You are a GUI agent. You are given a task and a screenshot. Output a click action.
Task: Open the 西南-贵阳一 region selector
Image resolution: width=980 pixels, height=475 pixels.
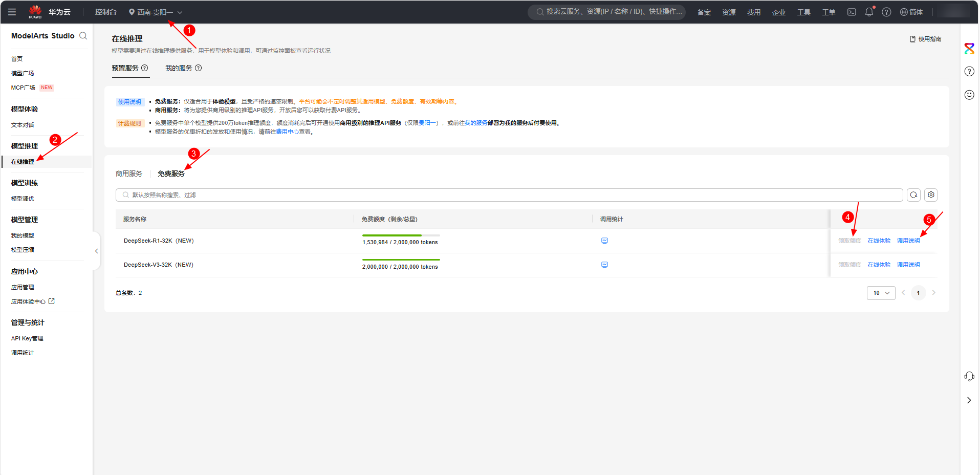pos(155,12)
